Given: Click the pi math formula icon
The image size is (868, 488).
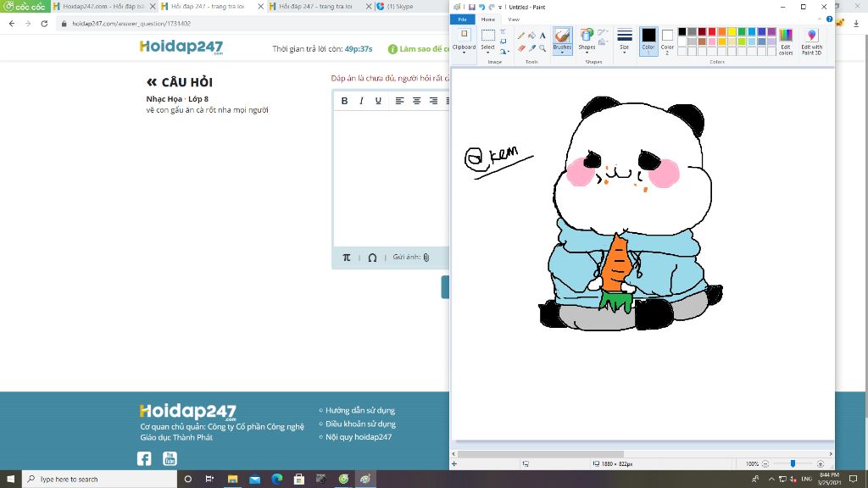Looking at the screenshot, I should [x=347, y=258].
